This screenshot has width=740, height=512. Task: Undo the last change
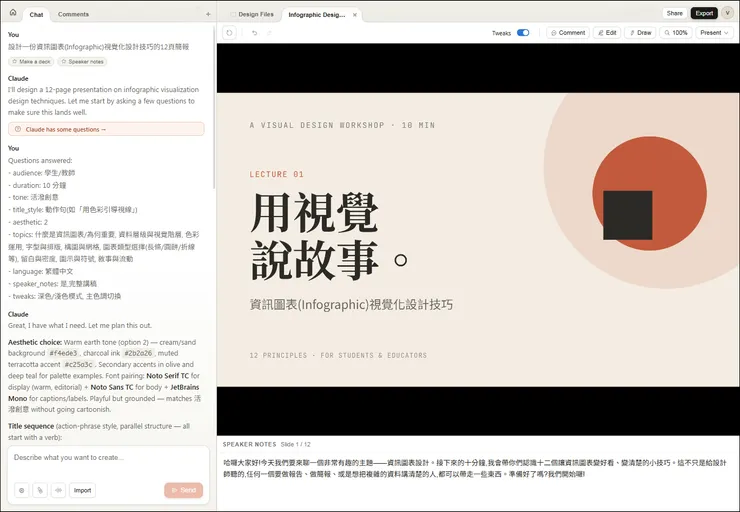tap(254, 33)
